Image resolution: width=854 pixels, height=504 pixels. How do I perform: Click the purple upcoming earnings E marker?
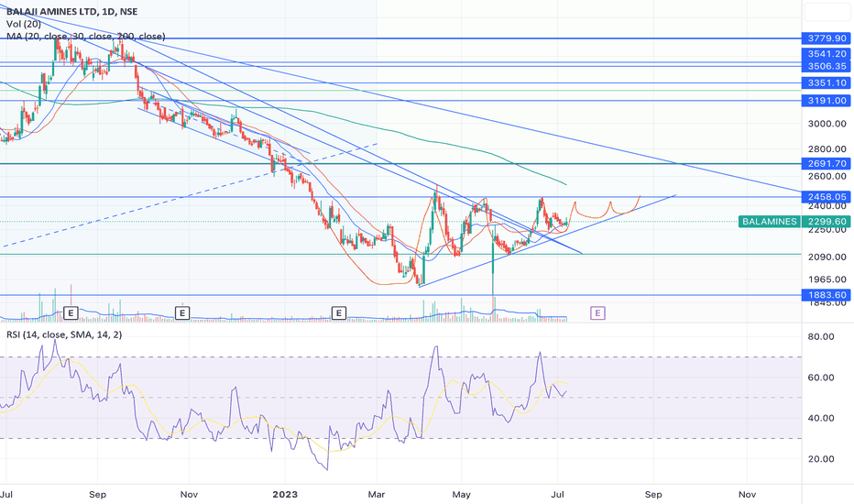click(597, 312)
